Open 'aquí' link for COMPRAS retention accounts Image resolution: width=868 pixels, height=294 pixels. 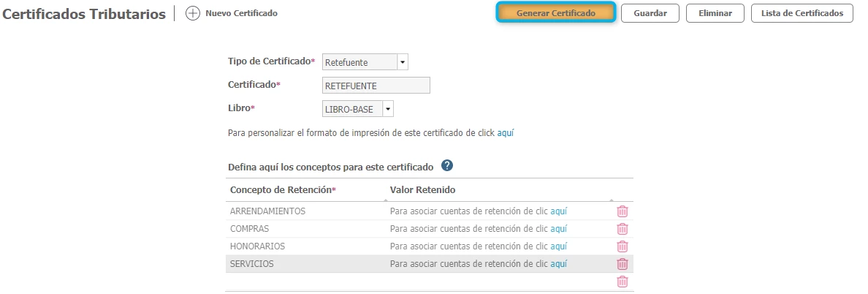point(558,228)
